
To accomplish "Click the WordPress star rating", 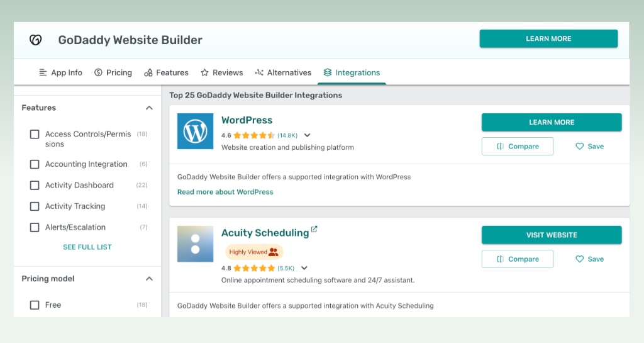I will click(254, 135).
